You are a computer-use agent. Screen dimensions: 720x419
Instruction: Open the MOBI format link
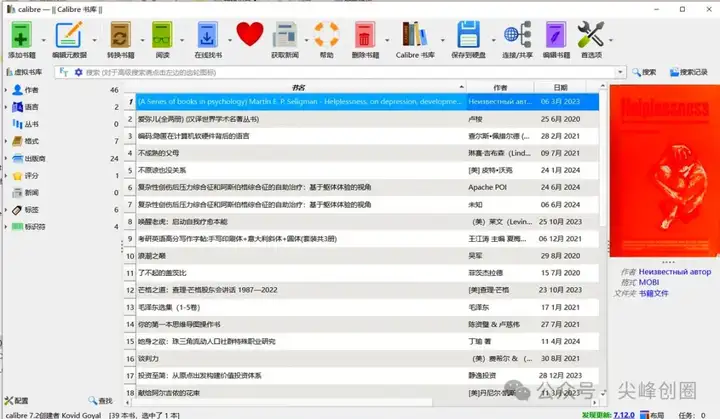(649, 283)
